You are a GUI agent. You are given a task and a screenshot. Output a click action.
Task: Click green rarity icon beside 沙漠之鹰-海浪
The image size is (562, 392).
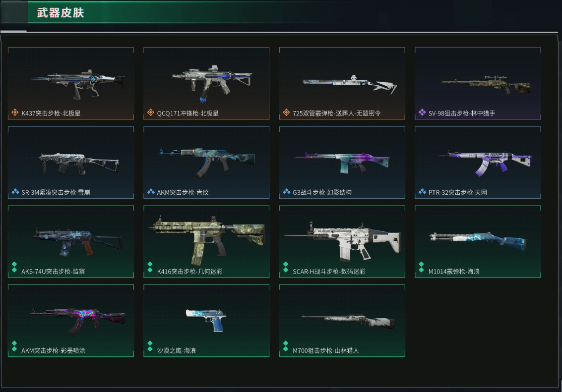pyautogui.click(x=150, y=346)
